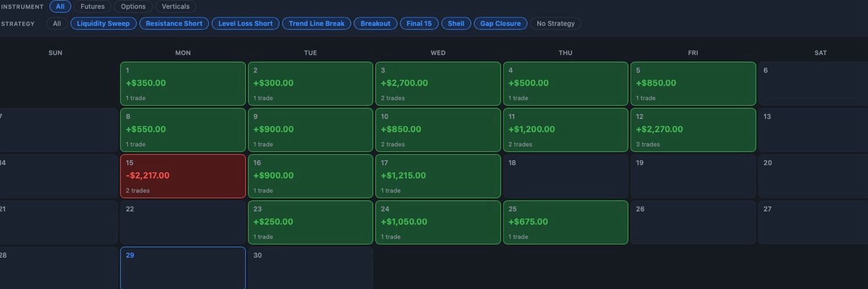
Task: Toggle Resistance Short strategy filter
Action: pyautogui.click(x=174, y=24)
